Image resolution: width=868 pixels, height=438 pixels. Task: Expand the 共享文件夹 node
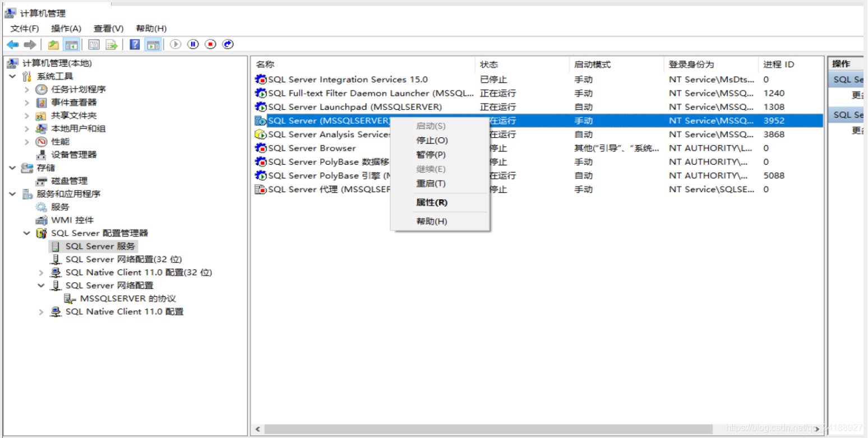26,115
